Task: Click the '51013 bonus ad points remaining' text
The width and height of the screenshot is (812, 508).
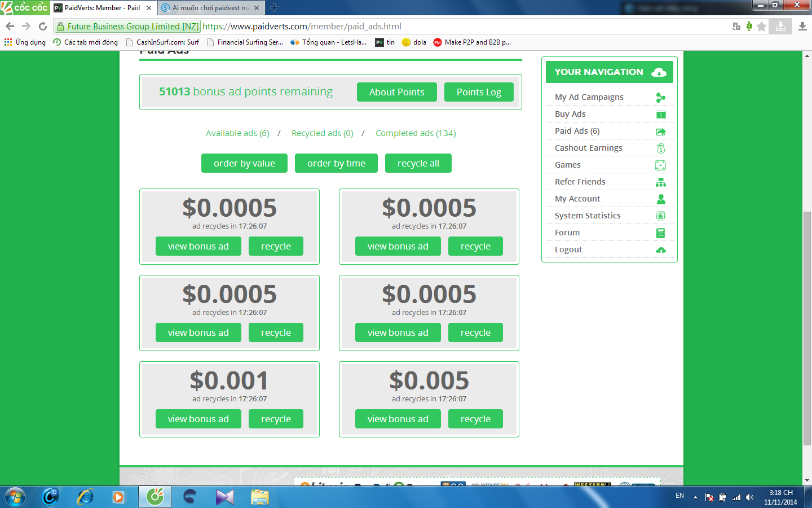Action: pos(246,91)
